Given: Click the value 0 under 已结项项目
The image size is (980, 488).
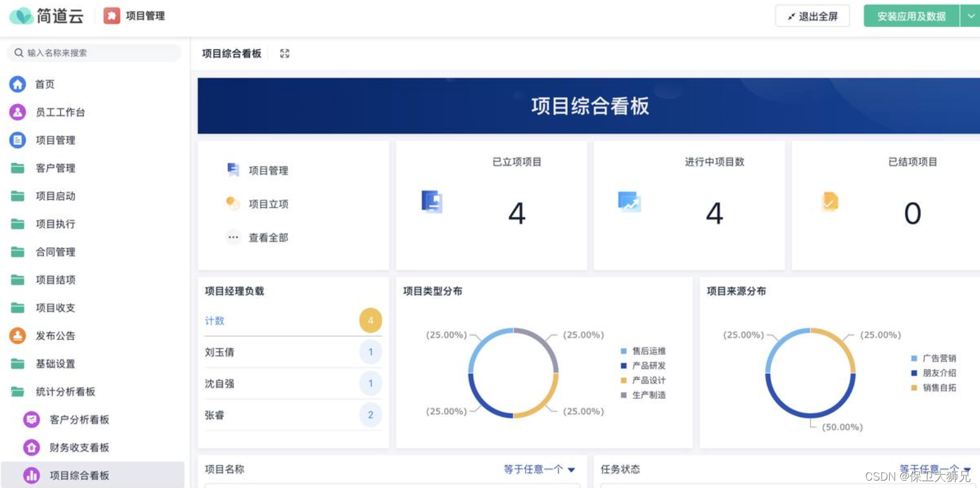Looking at the screenshot, I should 912,213.
